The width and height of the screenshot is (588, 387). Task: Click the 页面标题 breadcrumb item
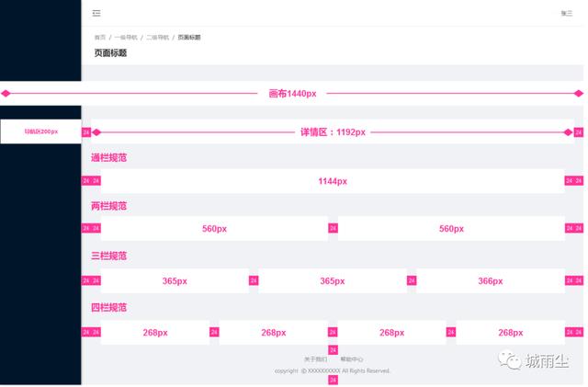click(x=188, y=38)
